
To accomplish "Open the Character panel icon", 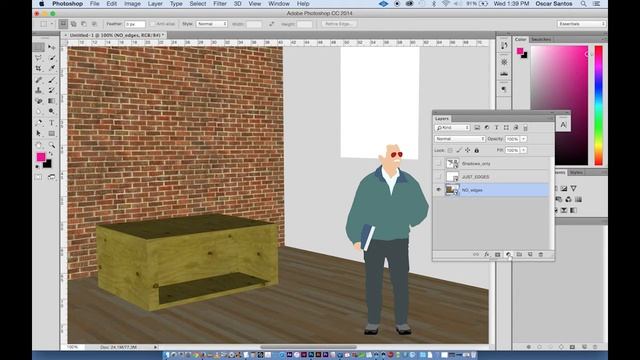I will tap(563, 124).
